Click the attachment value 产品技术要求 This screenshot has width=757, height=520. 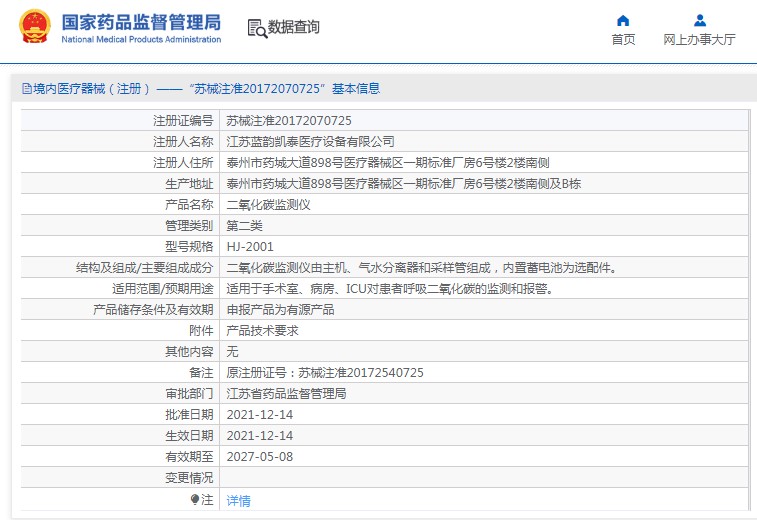262,331
